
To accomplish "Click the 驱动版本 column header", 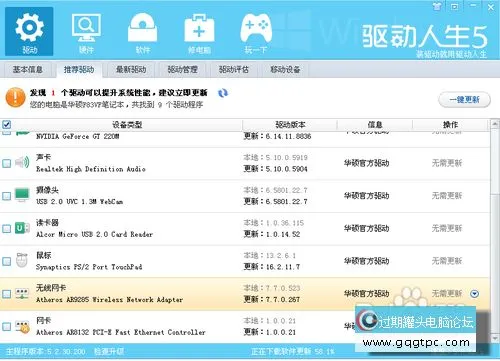I will click(290, 125).
